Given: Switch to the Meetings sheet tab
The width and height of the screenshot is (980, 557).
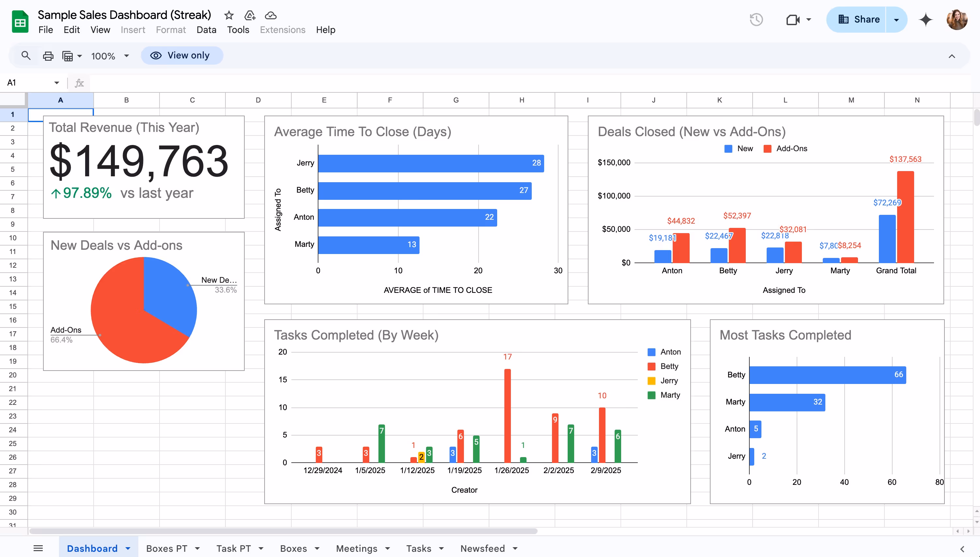Looking at the screenshot, I should click(x=356, y=548).
